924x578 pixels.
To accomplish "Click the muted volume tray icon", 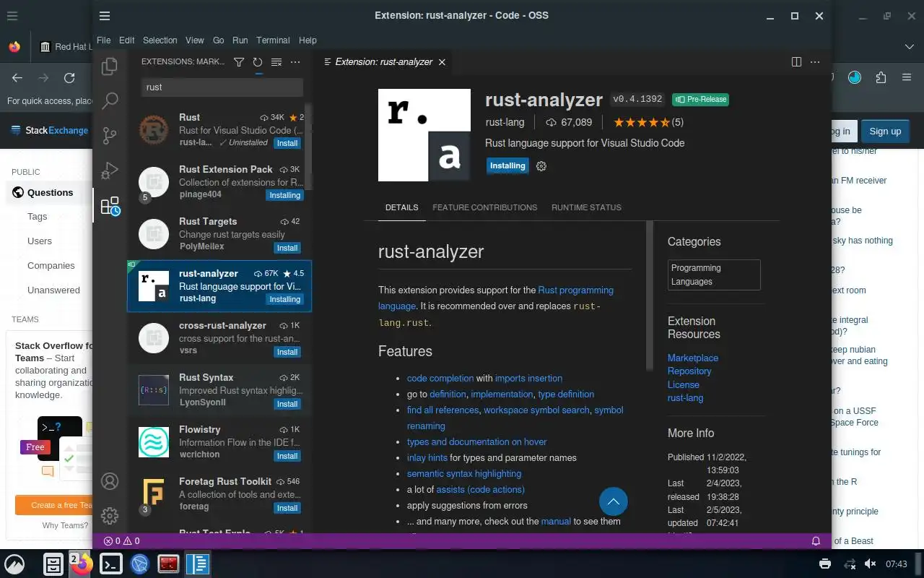I will coord(871,564).
